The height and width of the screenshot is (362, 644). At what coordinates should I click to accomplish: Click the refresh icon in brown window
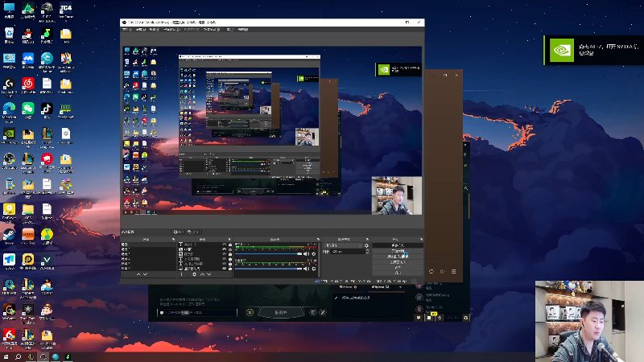coord(431,271)
